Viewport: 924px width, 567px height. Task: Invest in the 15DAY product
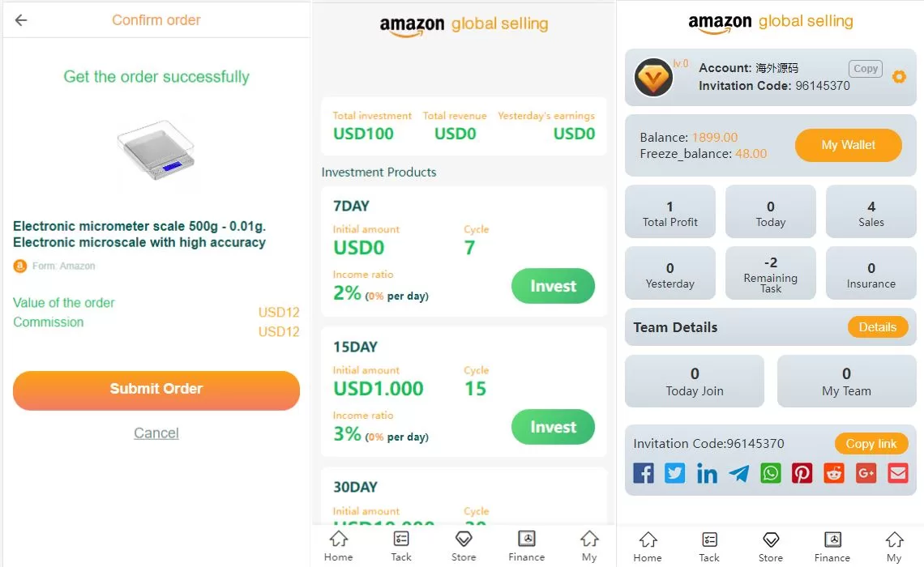(553, 427)
